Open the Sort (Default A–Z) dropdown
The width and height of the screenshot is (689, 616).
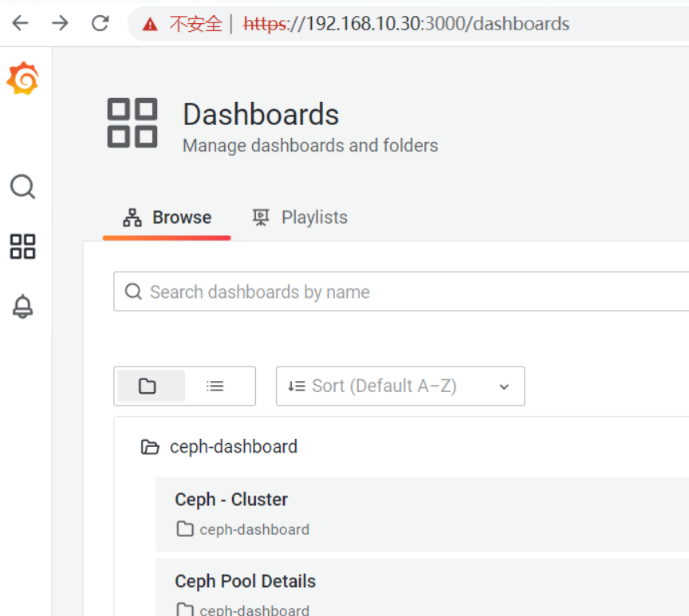pyautogui.click(x=400, y=386)
